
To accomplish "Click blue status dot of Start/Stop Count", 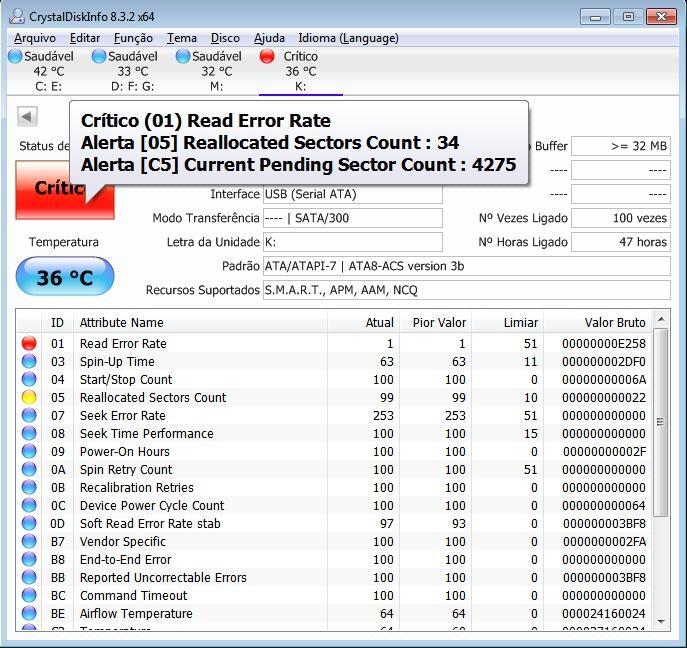I will click(29, 379).
